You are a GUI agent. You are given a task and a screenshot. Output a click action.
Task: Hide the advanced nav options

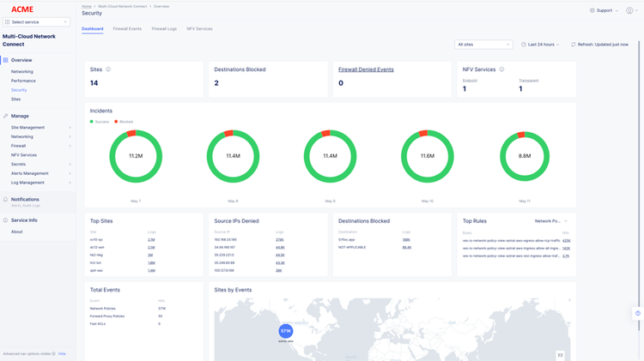pos(62,353)
